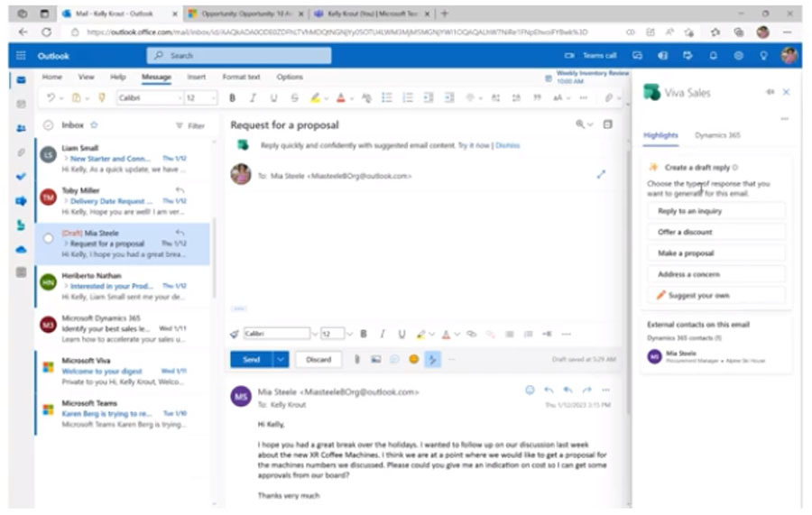This screenshot has height=515, width=812.
Task: Open reply toolbar font name dropdown
Action: coord(314,335)
